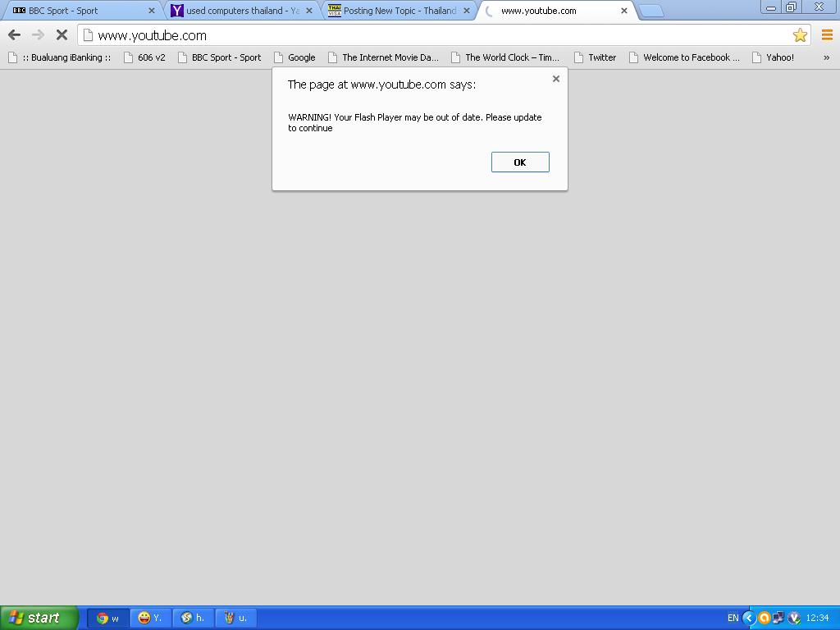Click the OK button in the alert

click(520, 162)
